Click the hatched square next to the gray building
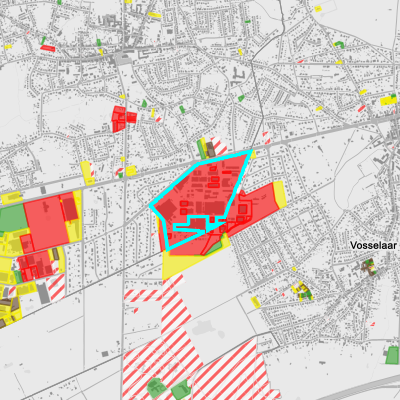Viewport: 400px width, 400px height. [56, 287]
